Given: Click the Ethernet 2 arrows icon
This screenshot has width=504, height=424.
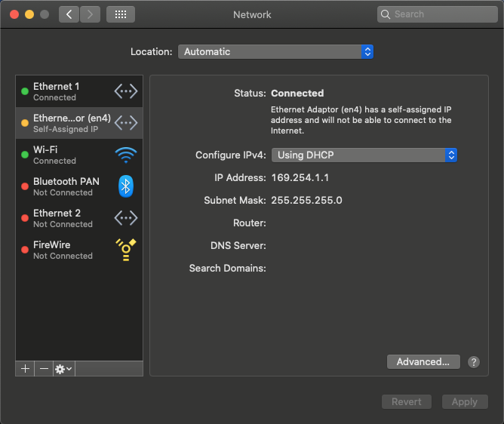Looking at the screenshot, I should (126, 218).
